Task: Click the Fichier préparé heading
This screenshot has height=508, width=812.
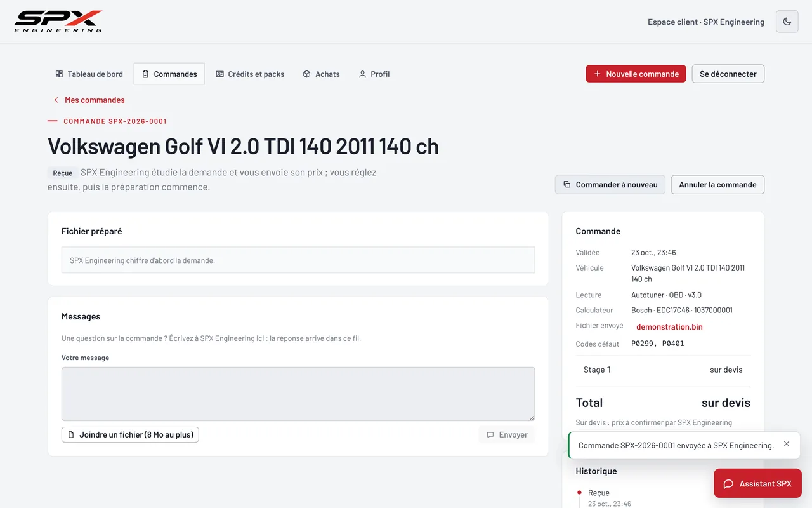Action: 92,231
